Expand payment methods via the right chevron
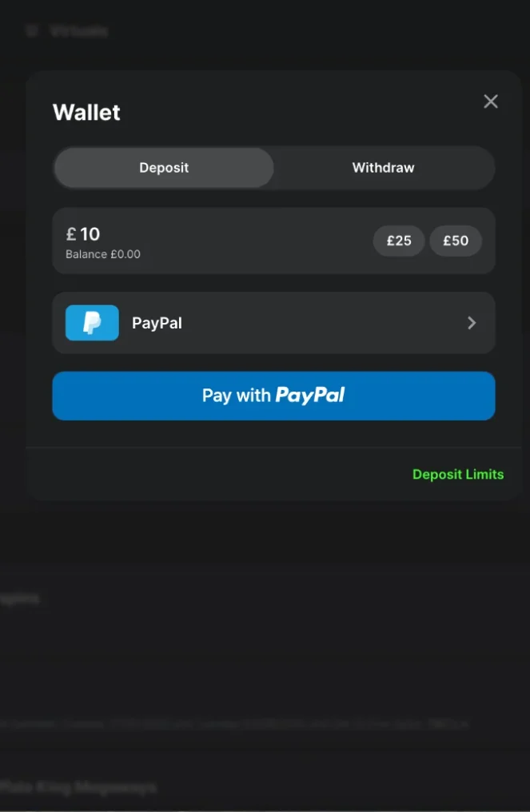The height and width of the screenshot is (812, 530). (x=472, y=323)
